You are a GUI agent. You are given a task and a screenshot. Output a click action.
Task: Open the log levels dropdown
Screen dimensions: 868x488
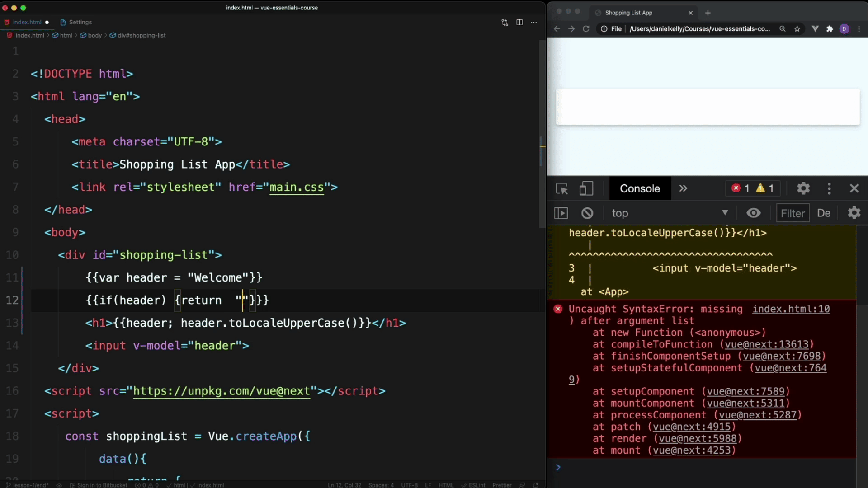coord(824,213)
